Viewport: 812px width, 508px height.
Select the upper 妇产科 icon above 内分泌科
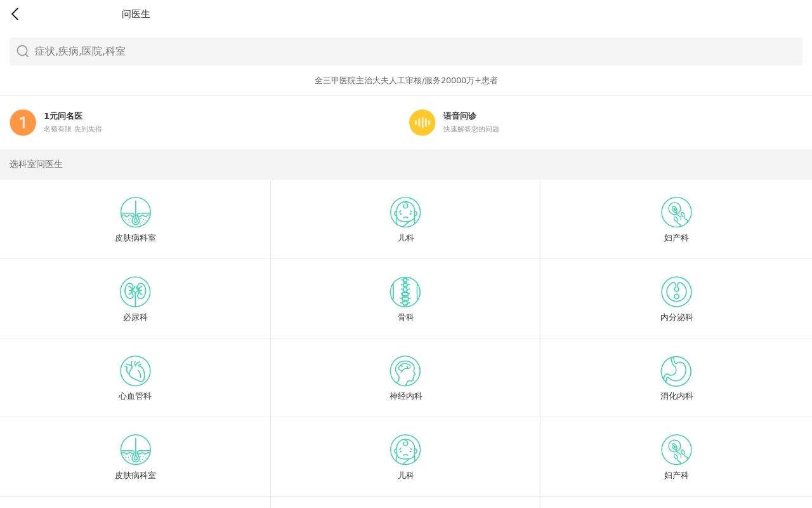(x=676, y=212)
